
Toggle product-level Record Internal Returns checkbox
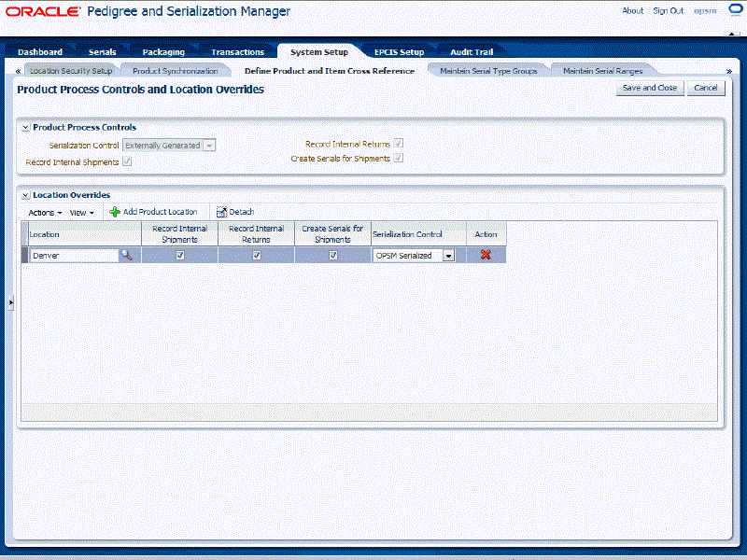(399, 143)
